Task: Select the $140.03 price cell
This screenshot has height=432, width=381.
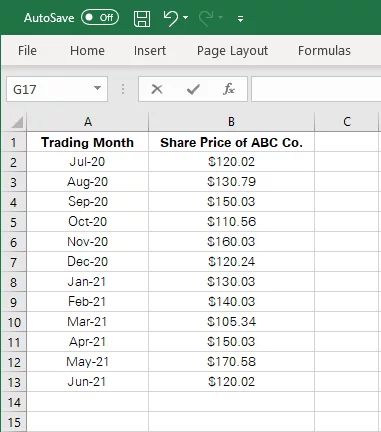Action: pyautogui.click(x=231, y=302)
